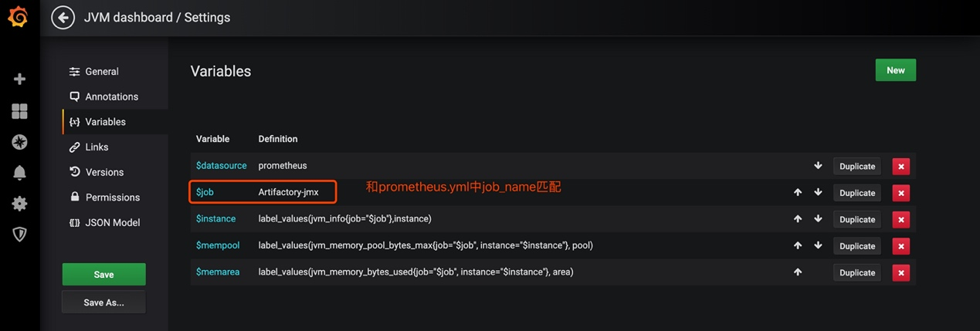Open the General settings section

click(102, 72)
